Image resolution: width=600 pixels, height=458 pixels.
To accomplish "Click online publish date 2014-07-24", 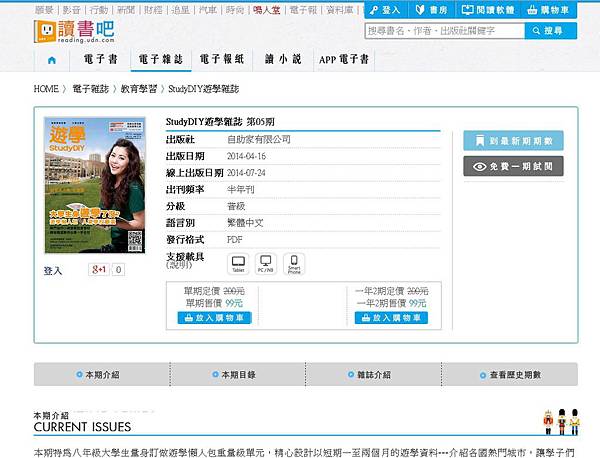I will coord(246,173).
